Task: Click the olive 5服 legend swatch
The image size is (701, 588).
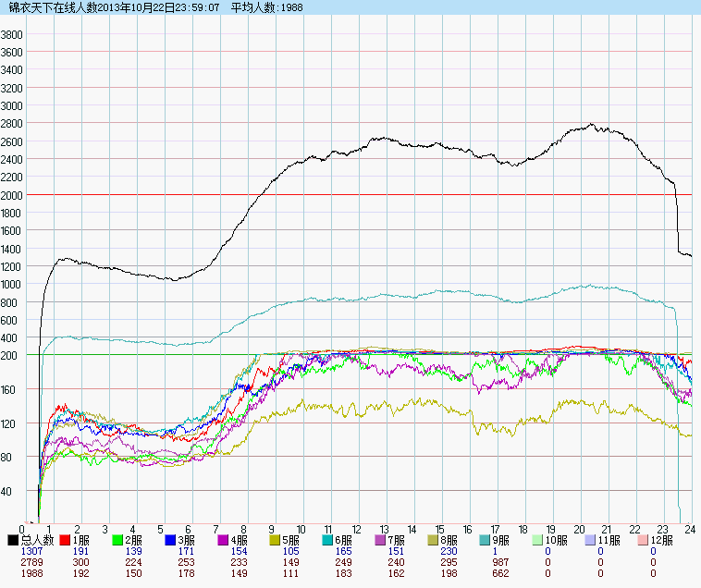Action: click(277, 540)
